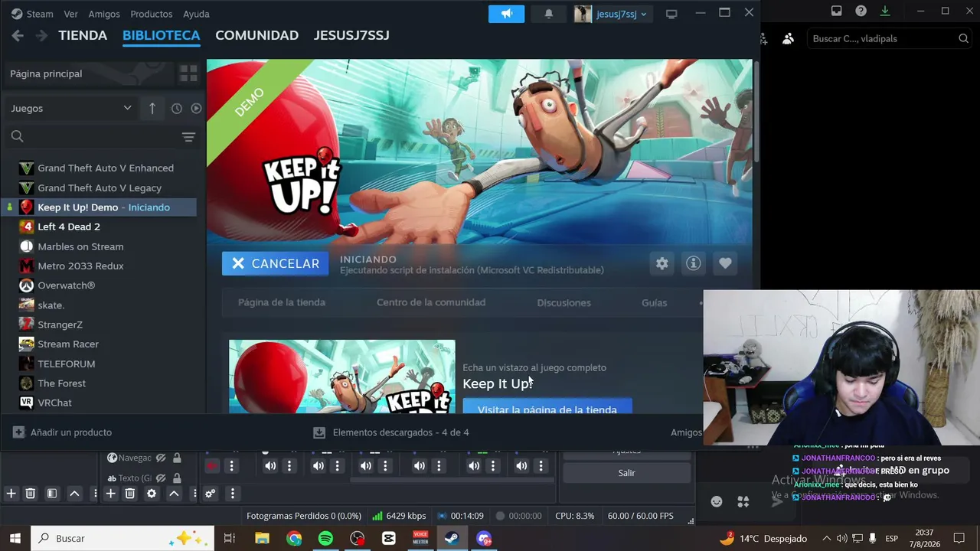Screen dimensions: 980x551
Task: Switch library to grid collections view
Action: pyautogui.click(x=188, y=73)
